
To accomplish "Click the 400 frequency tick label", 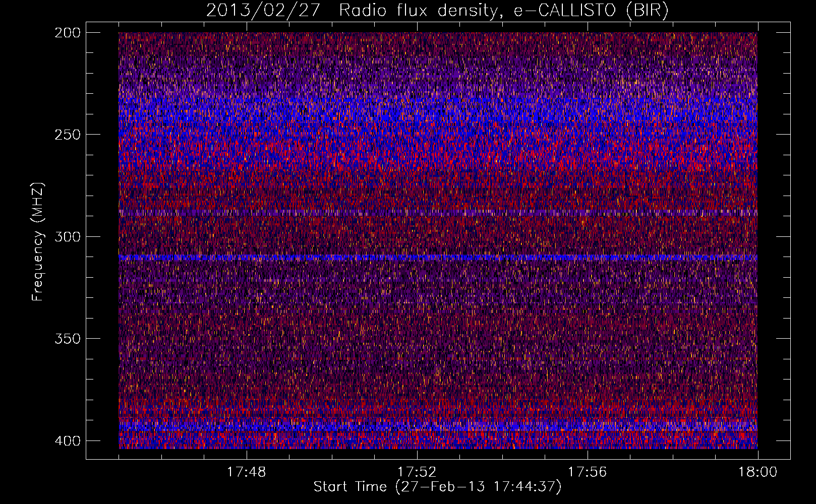I will point(67,440).
